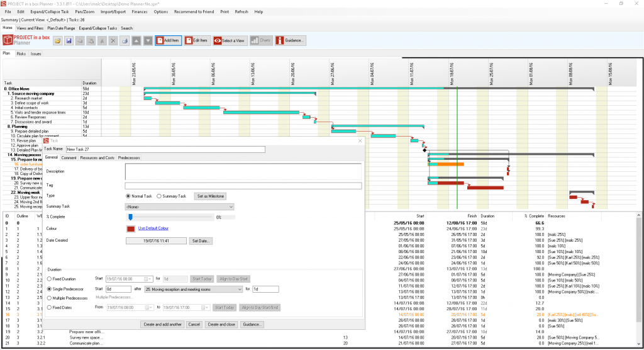Click Single Predecessor Start offset field showing 0d

pyautogui.click(x=118, y=289)
